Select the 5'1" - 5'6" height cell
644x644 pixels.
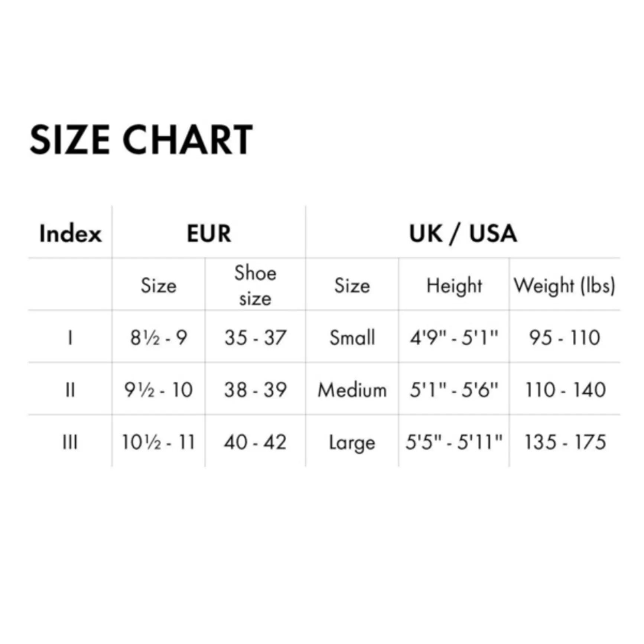tap(454, 390)
